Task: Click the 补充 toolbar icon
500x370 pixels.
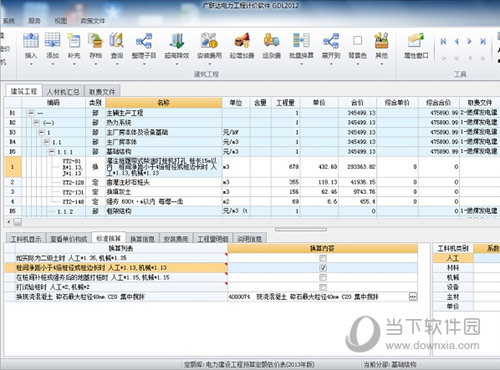Action: pyautogui.click(x=74, y=41)
